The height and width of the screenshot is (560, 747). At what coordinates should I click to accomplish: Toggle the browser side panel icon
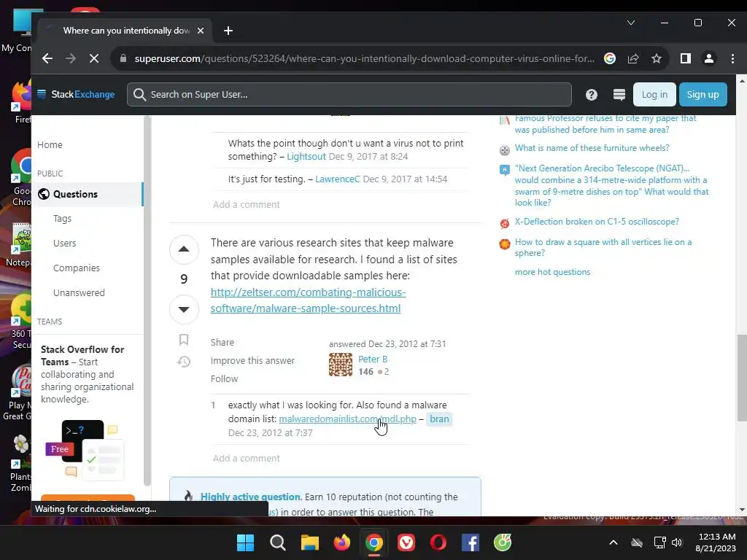685,58
